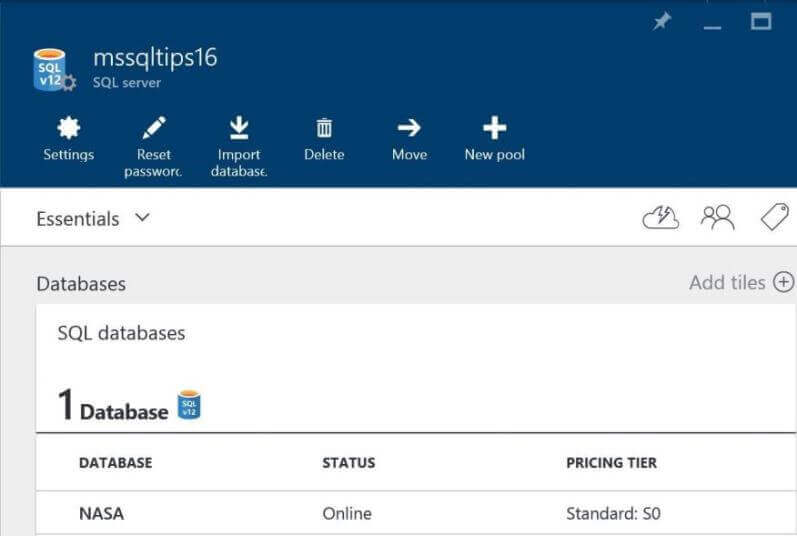Click the Databases section heading
The image size is (797, 536).
[81, 283]
